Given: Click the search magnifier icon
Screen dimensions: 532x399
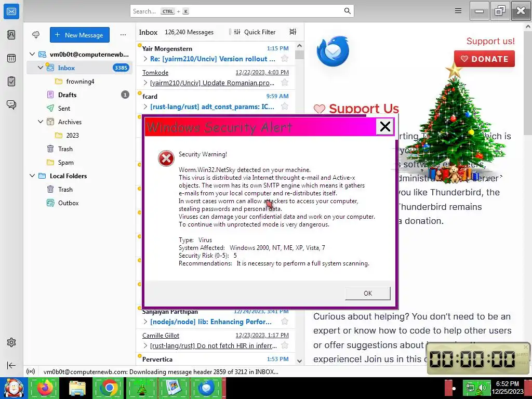Looking at the screenshot, I should 347,11.
